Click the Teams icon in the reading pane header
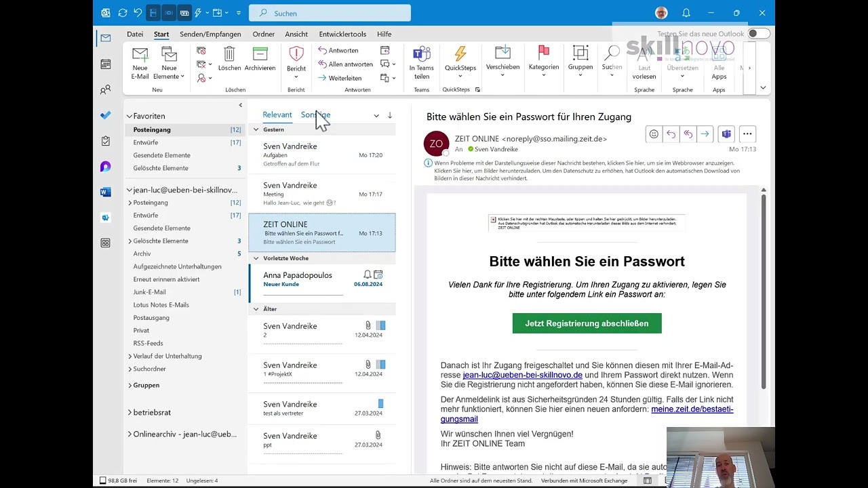Screen dimensions: 868x488 (726, 134)
